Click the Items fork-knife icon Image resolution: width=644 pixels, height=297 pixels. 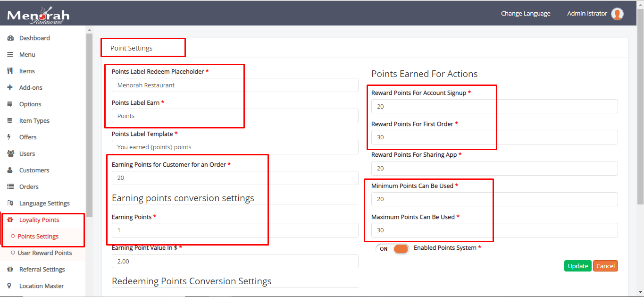tap(10, 71)
